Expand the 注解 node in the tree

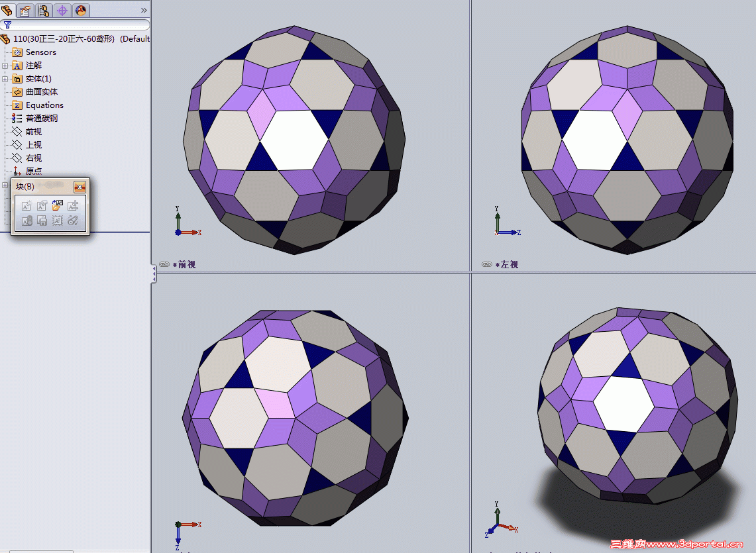click(5, 65)
